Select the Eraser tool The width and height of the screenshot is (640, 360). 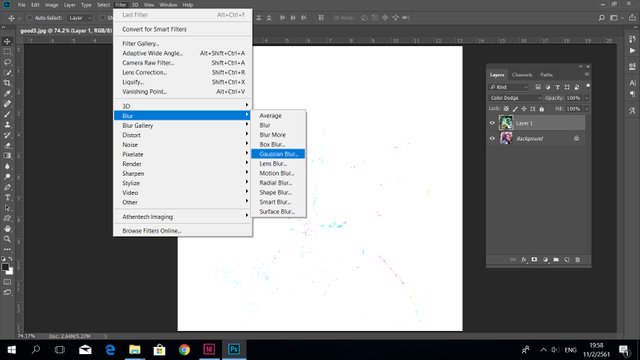pos(7,145)
